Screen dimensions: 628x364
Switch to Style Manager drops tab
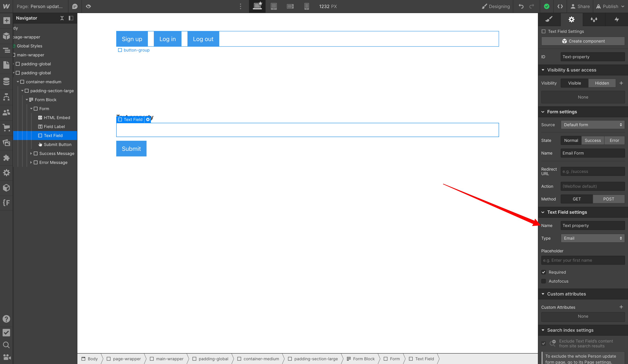[594, 19]
